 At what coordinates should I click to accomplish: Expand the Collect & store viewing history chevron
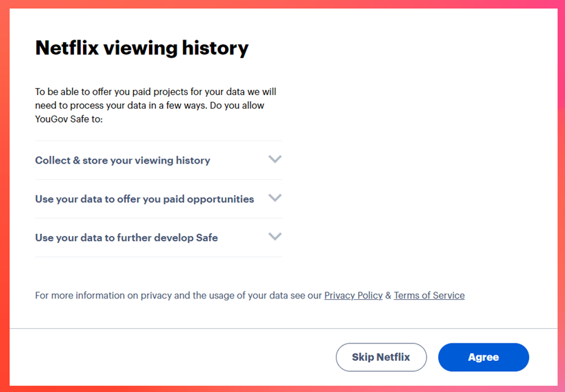275,159
